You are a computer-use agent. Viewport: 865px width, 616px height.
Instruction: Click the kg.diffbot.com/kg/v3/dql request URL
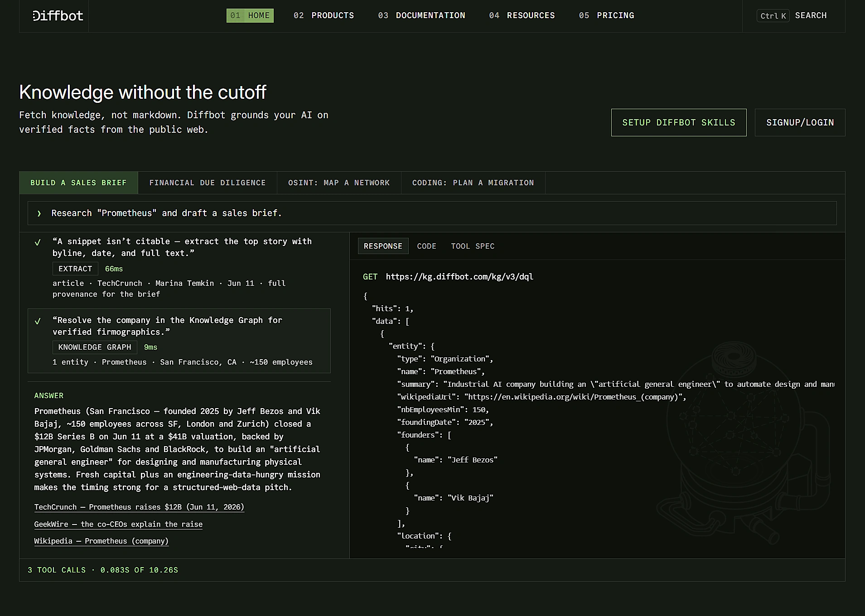459,277
